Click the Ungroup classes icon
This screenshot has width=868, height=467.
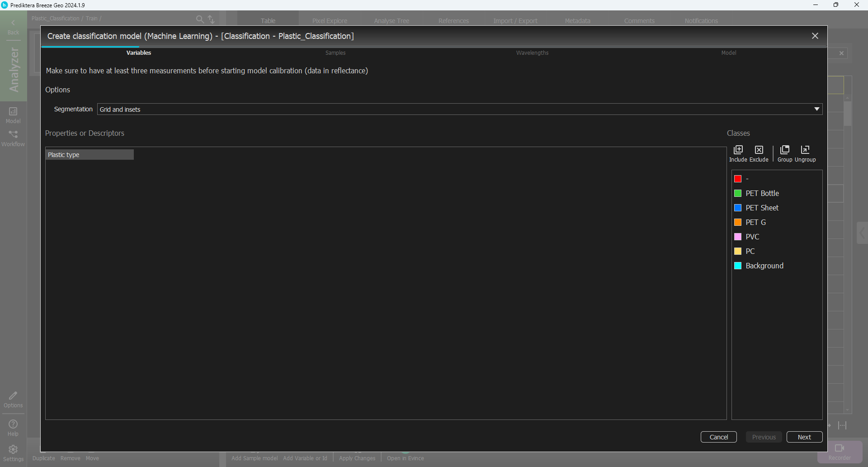[805, 150]
